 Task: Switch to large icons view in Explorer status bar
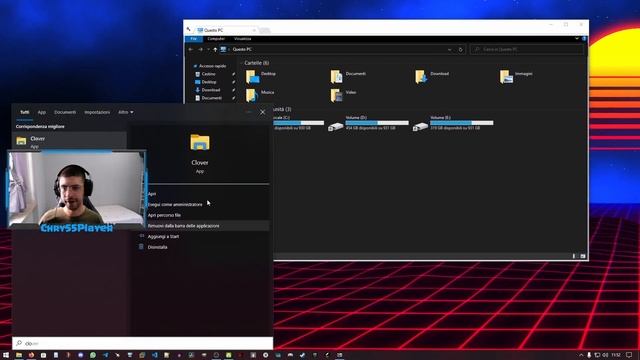coord(583,256)
